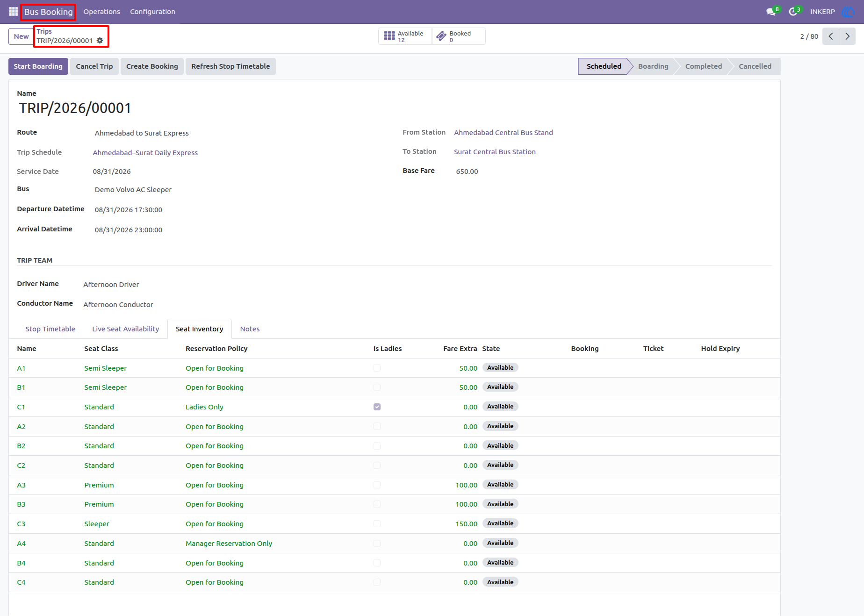Open Surat Central Bus Station link
864x616 pixels.
pyautogui.click(x=495, y=152)
